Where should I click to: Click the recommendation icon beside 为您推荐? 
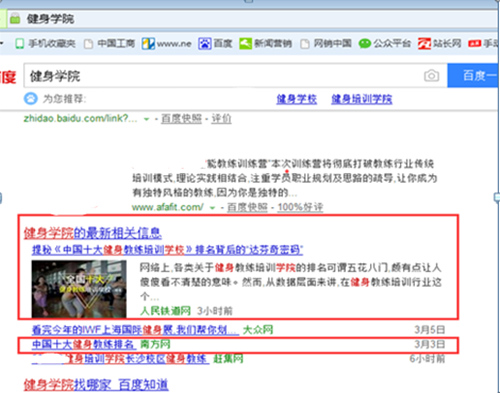[x=31, y=99]
